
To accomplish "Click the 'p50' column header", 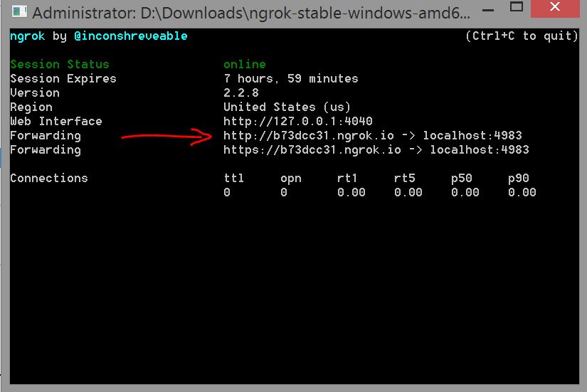I will [x=461, y=179].
